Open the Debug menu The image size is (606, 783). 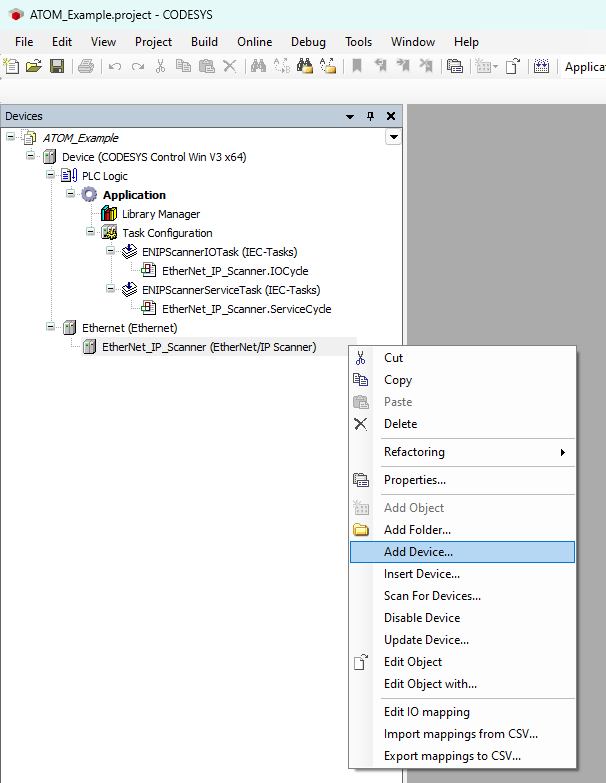coord(308,42)
